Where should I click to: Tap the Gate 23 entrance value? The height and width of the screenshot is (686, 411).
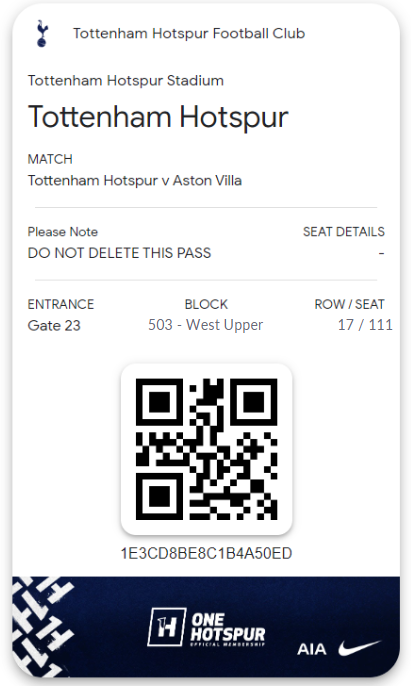(x=54, y=326)
